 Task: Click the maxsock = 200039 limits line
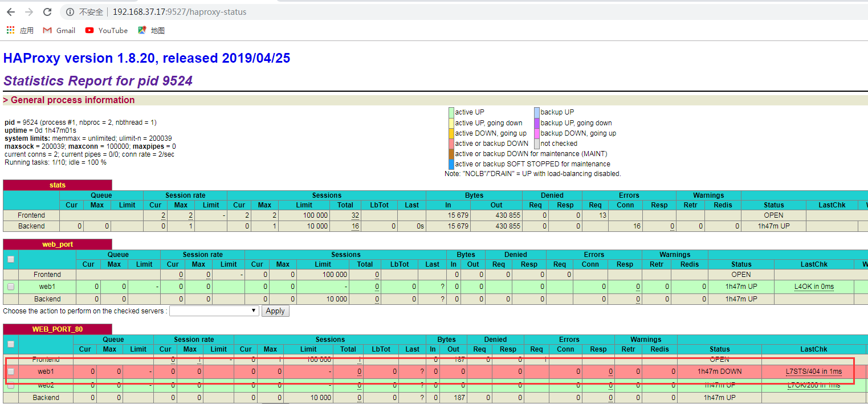[x=90, y=146]
